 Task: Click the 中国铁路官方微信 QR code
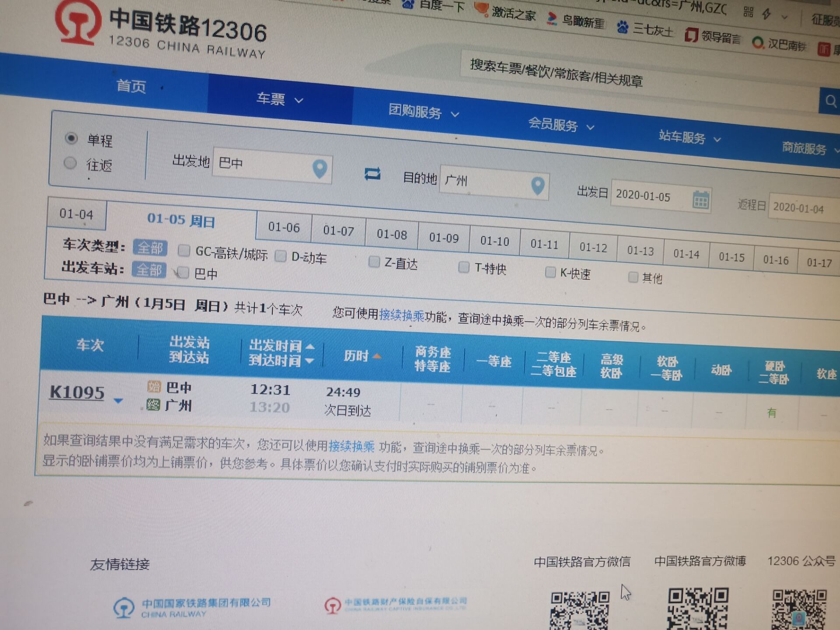(580, 610)
